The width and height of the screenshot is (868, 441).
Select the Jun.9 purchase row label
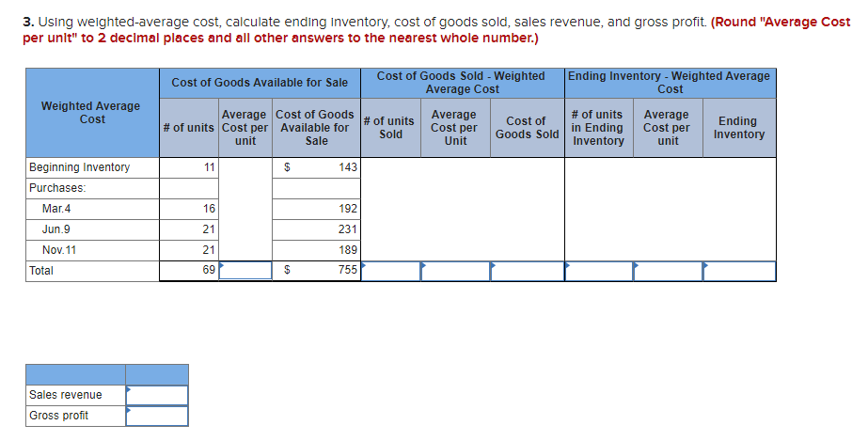[55, 229]
